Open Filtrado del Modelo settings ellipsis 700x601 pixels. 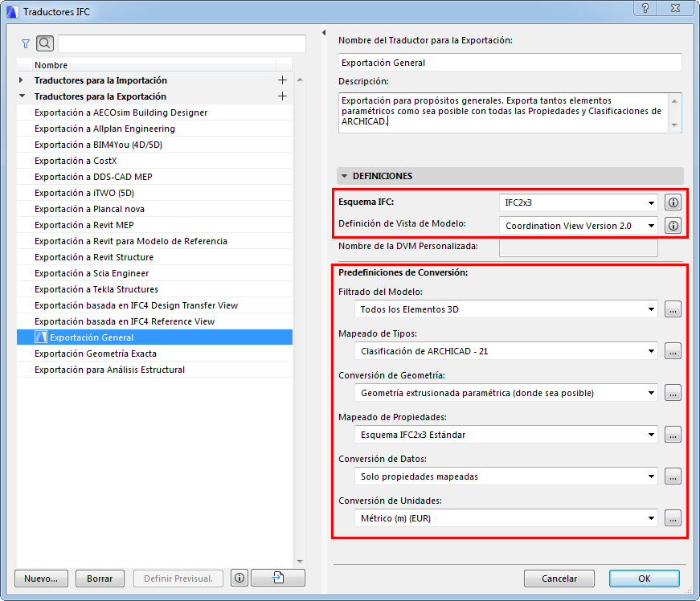[673, 309]
